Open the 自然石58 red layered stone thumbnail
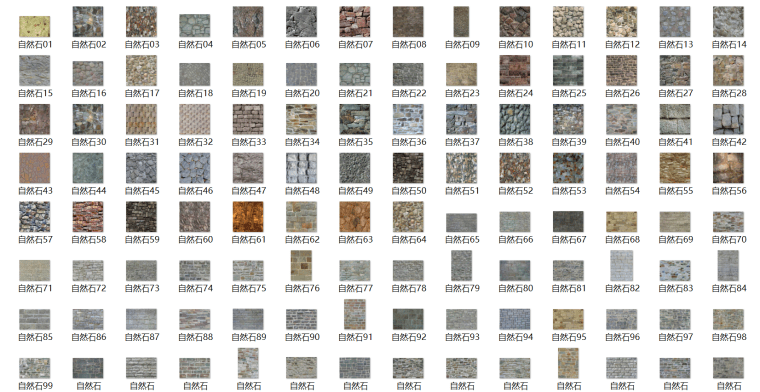 88,217
